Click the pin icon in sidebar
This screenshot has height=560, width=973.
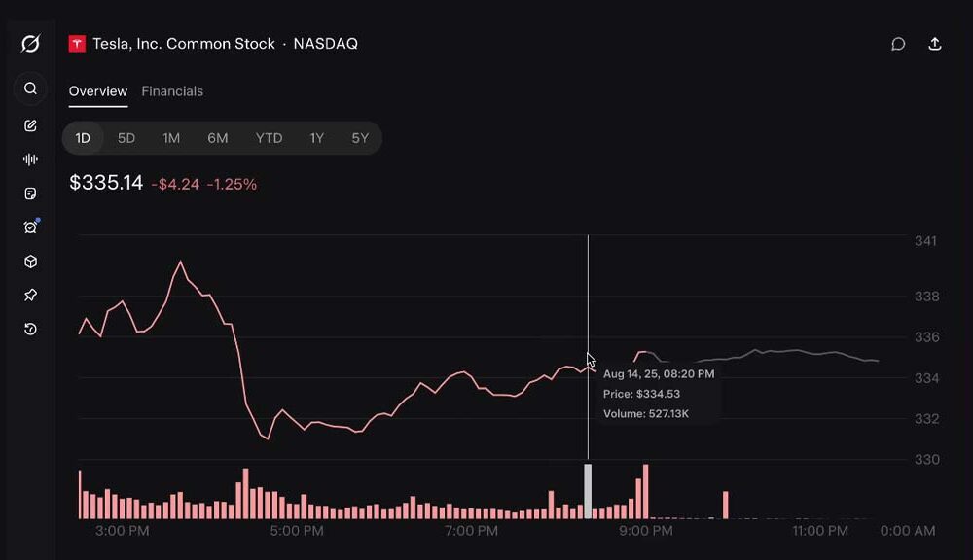(30, 296)
